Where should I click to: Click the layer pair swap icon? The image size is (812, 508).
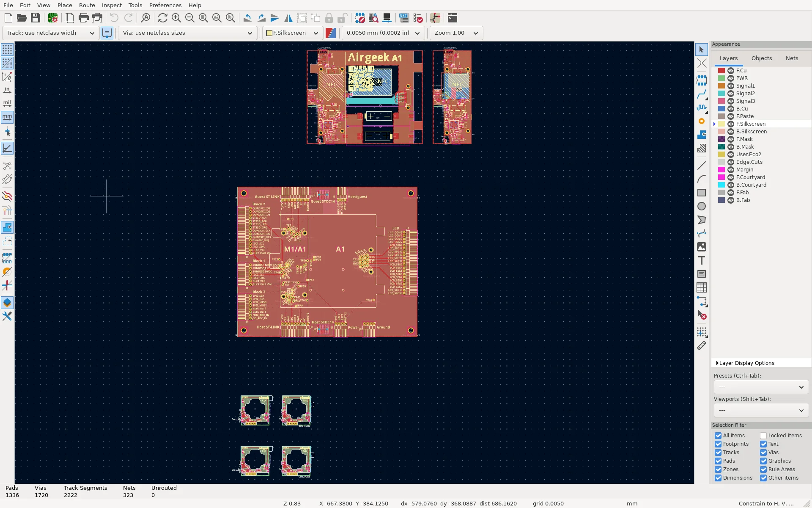pyautogui.click(x=331, y=33)
